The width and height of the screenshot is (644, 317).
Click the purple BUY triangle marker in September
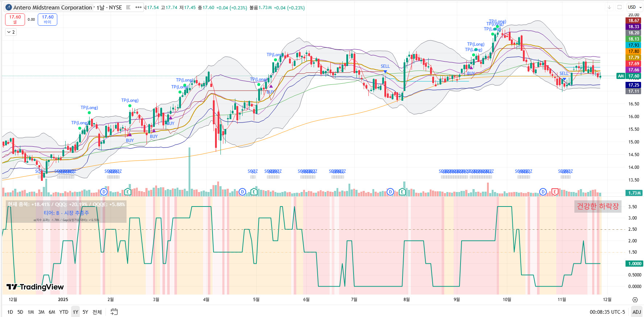click(471, 68)
